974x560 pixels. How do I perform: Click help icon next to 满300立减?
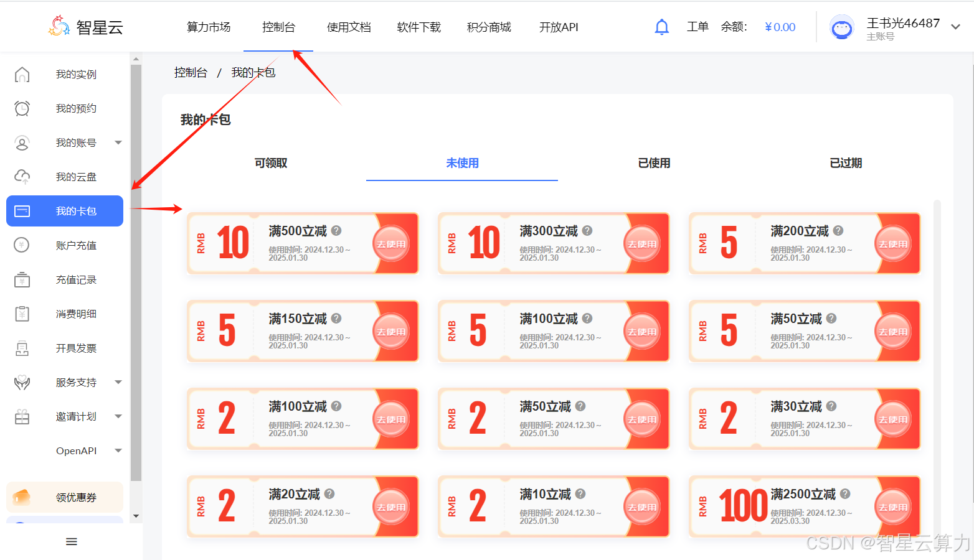point(587,231)
